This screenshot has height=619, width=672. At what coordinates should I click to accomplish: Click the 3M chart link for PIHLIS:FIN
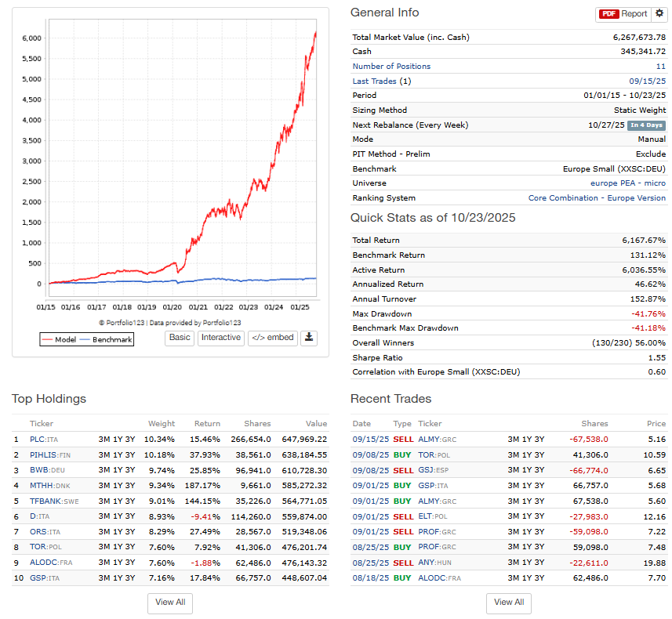pyautogui.click(x=104, y=454)
